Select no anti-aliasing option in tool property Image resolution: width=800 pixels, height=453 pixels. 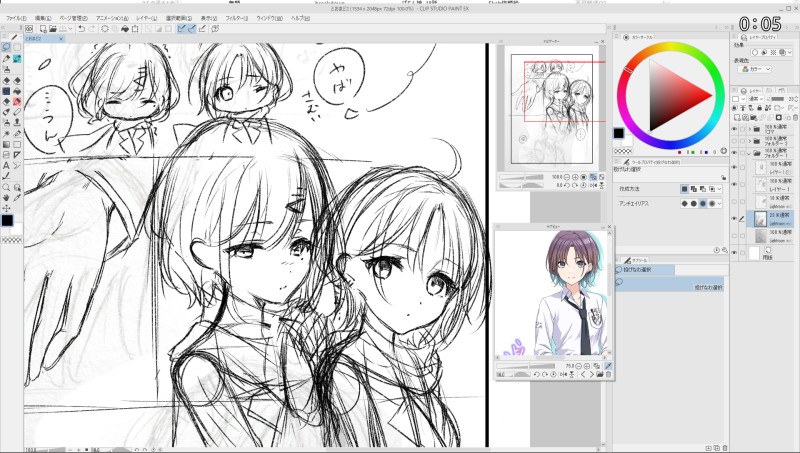pos(684,204)
